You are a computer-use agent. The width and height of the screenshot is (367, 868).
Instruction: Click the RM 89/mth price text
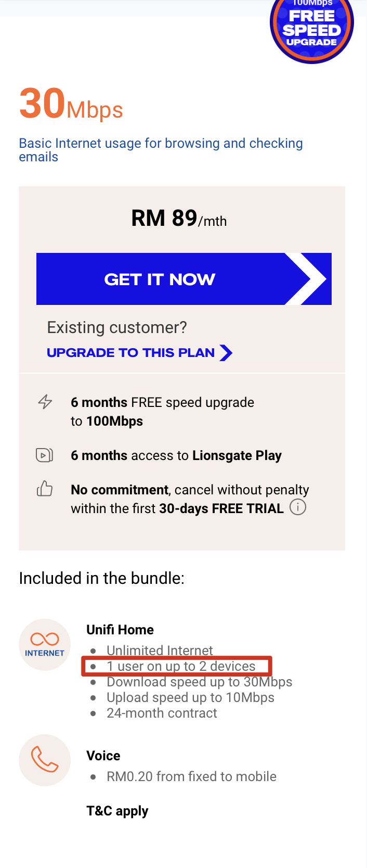pyautogui.click(x=179, y=219)
